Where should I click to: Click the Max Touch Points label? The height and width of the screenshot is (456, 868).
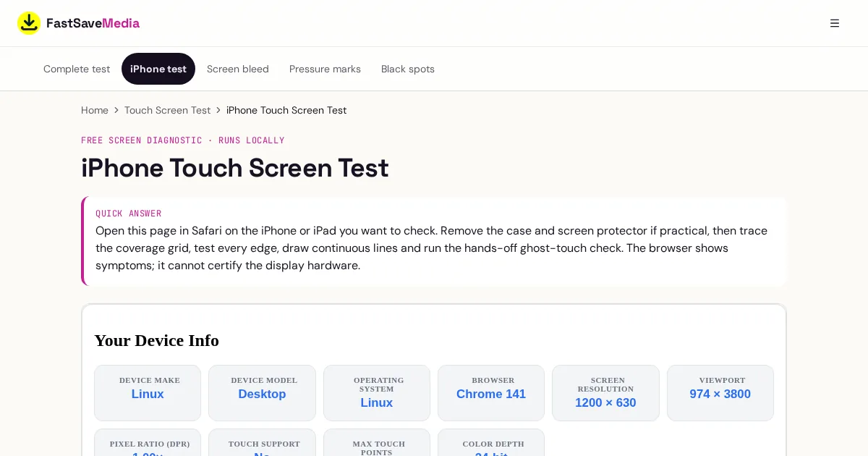[x=379, y=448]
